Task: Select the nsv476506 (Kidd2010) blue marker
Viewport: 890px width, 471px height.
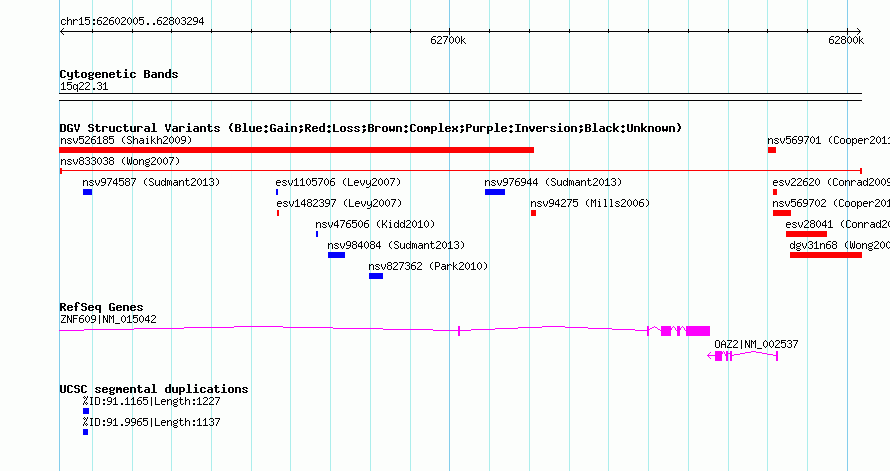Action: coord(317,234)
